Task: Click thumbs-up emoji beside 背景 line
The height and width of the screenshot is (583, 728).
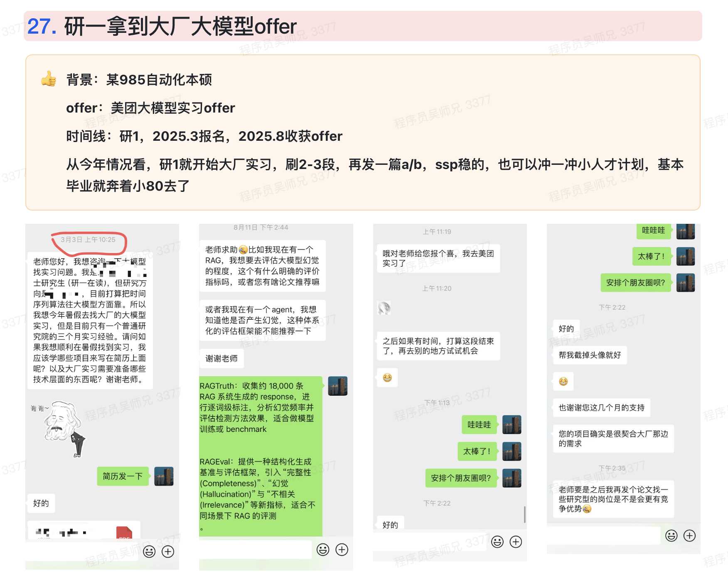Action: pos(49,78)
